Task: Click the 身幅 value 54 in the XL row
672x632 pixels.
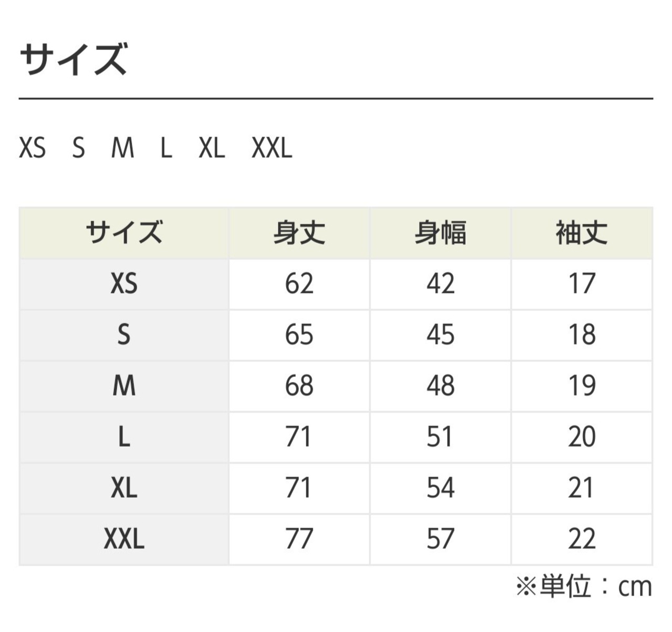Action: 440,488
